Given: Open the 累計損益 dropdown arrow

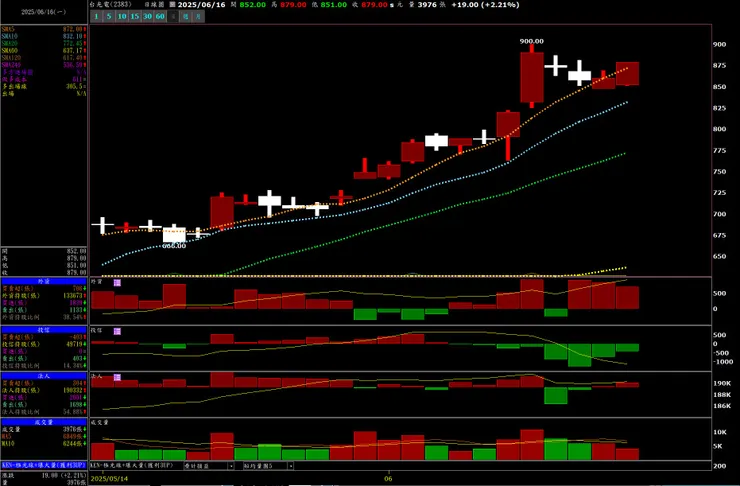Looking at the screenshot, I should (231, 466).
